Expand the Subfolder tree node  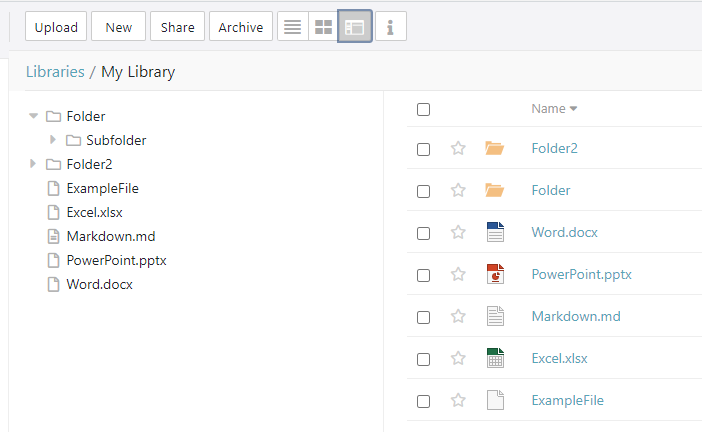coord(53,140)
